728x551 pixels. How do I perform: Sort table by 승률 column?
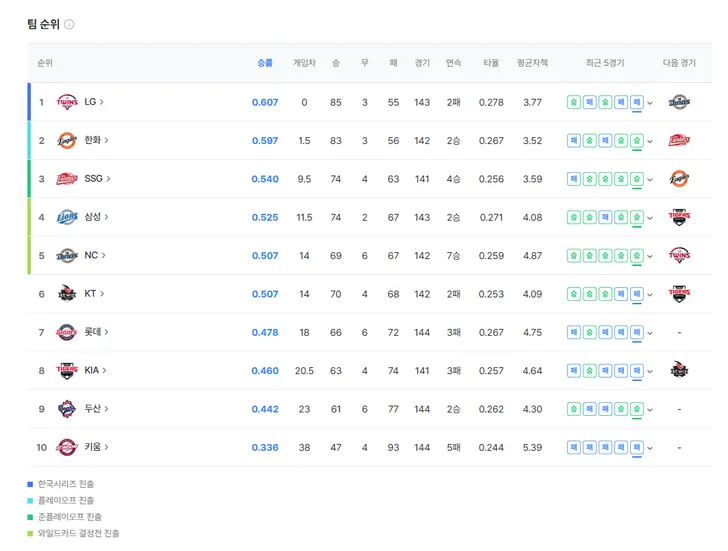[265, 63]
